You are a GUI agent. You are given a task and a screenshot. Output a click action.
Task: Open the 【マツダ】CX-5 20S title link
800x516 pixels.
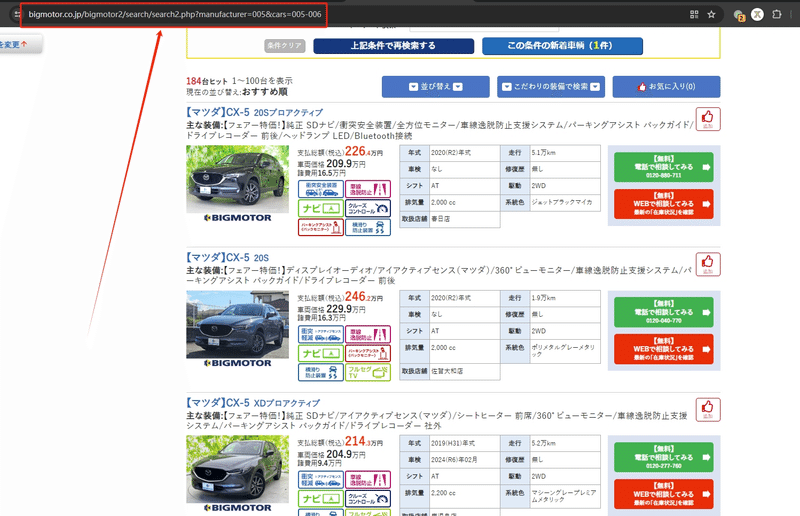tap(228, 258)
